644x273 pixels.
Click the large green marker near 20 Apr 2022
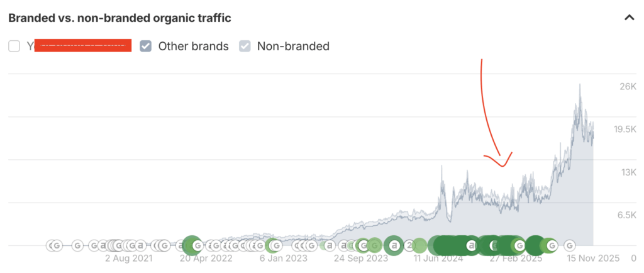coord(191,245)
